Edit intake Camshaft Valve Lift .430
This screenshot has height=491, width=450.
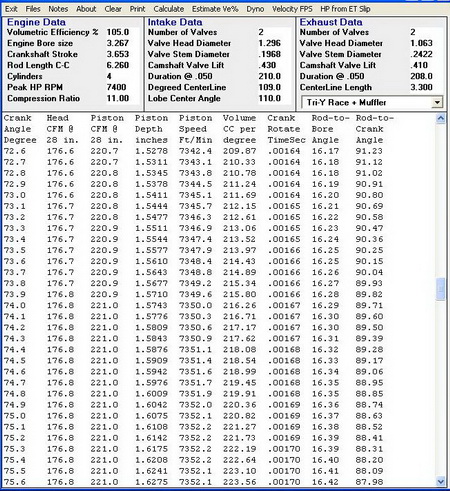pos(274,65)
